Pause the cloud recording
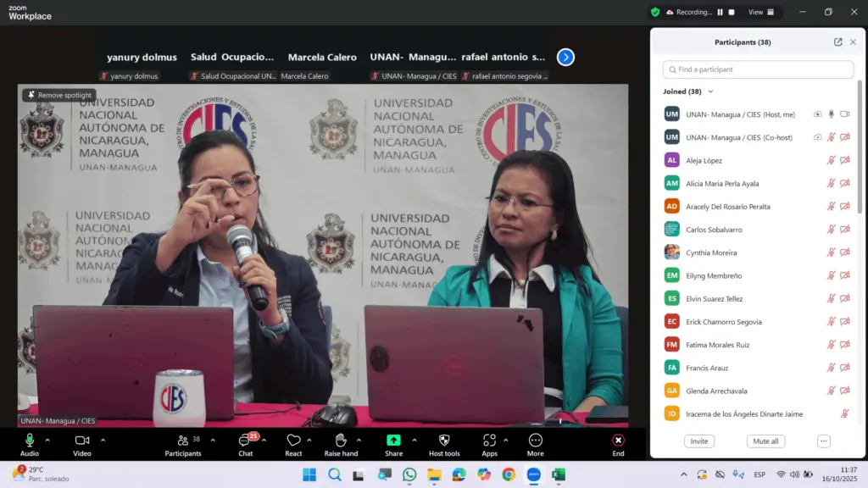868x488 pixels. pos(721,12)
